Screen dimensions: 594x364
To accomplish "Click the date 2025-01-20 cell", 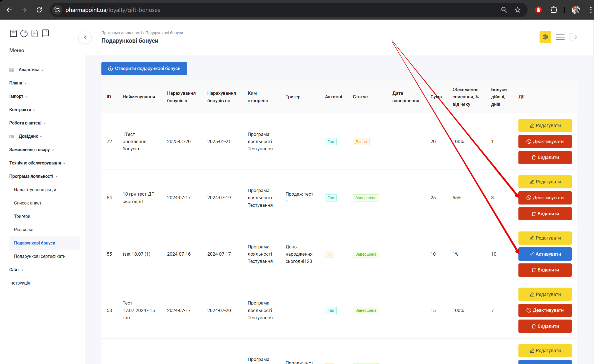I will [x=179, y=142].
